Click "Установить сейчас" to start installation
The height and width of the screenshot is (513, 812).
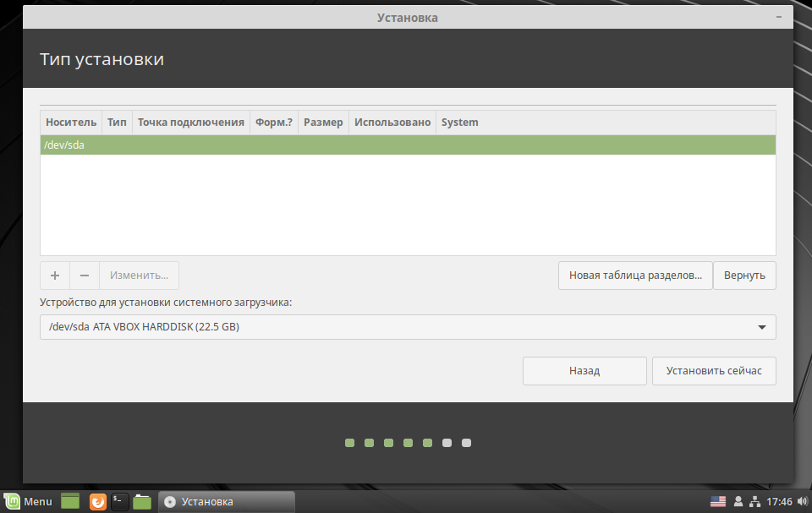tap(714, 370)
